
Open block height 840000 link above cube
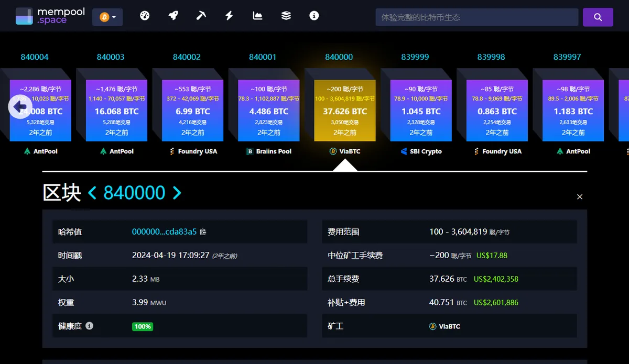(x=339, y=57)
